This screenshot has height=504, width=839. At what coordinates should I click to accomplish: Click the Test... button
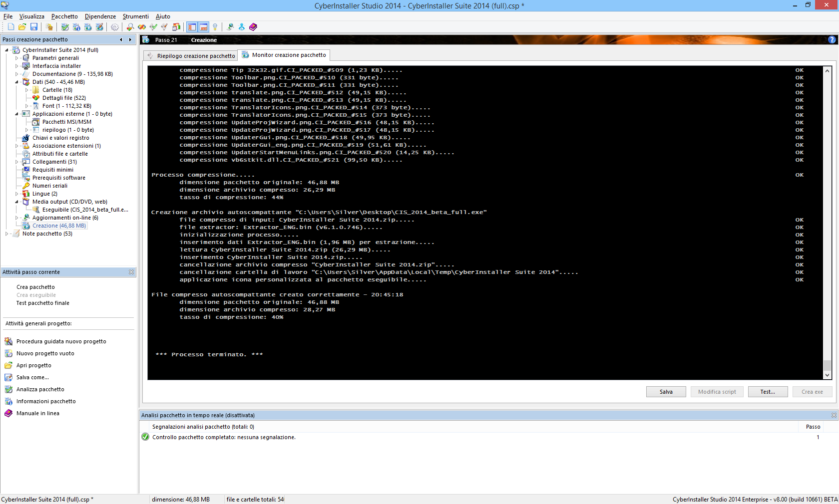(x=768, y=392)
